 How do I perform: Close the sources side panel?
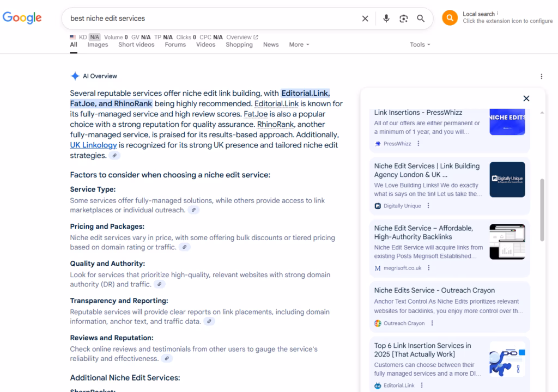coord(526,99)
